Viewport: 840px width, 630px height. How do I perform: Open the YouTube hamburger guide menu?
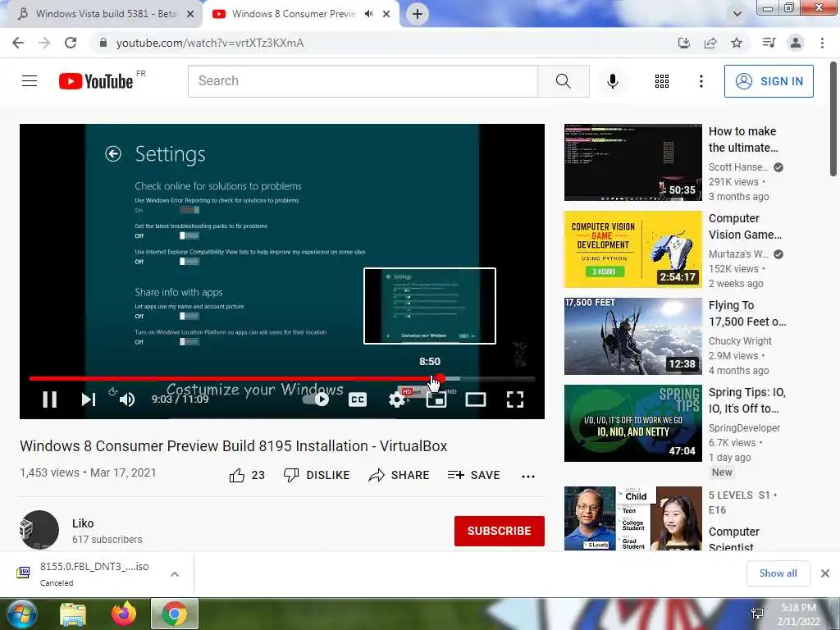(30, 81)
